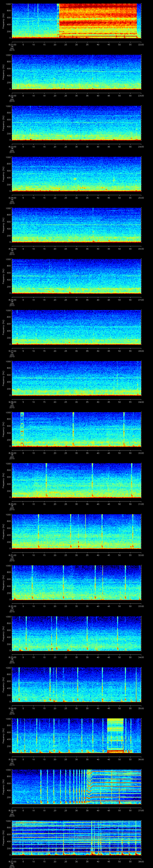Open the spectrogram panel starting at 8:23:00

77,123
